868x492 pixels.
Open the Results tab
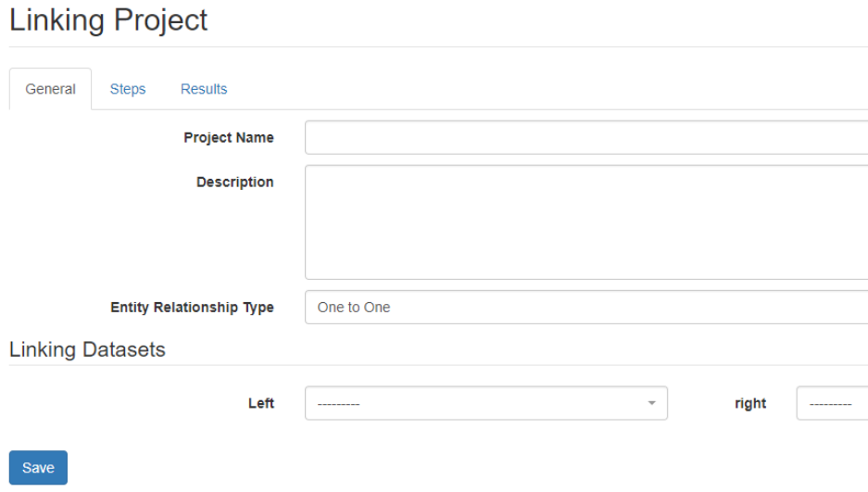coord(204,89)
